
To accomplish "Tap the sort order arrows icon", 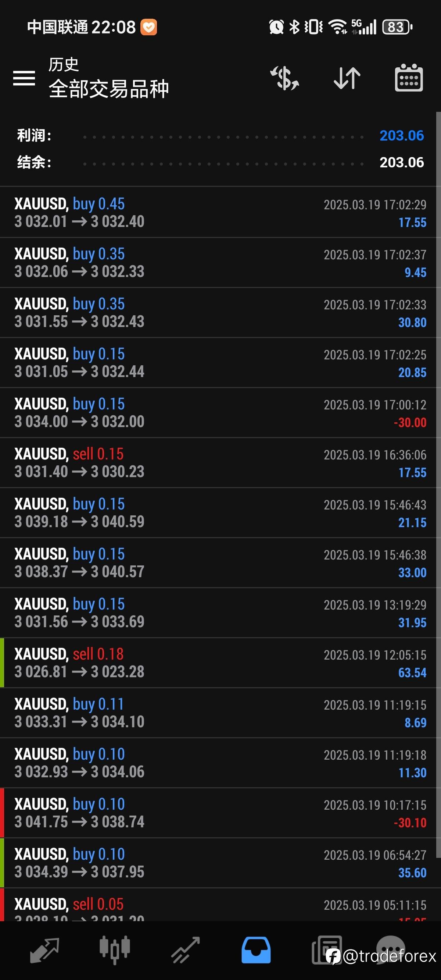I will 347,78.
